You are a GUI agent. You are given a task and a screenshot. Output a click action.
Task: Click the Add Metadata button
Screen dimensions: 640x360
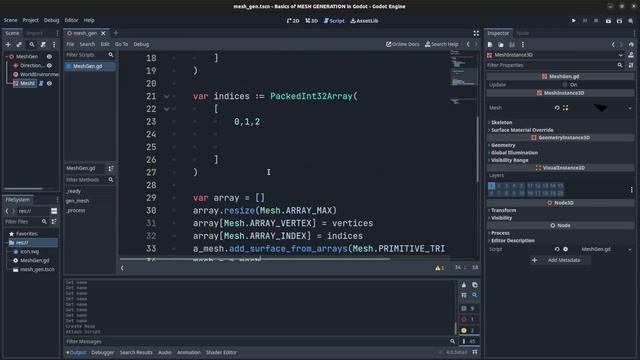[560, 260]
